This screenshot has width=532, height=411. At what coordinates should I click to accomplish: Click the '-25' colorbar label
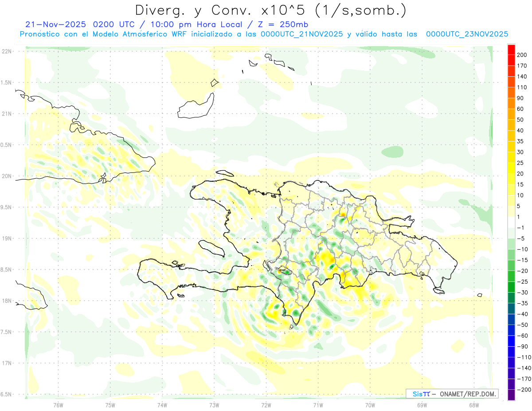(x=522, y=282)
